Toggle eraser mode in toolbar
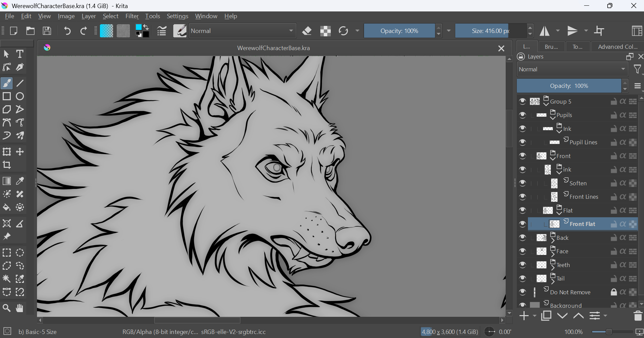Image resolution: width=644 pixels, height=338 pixels. 307,31
